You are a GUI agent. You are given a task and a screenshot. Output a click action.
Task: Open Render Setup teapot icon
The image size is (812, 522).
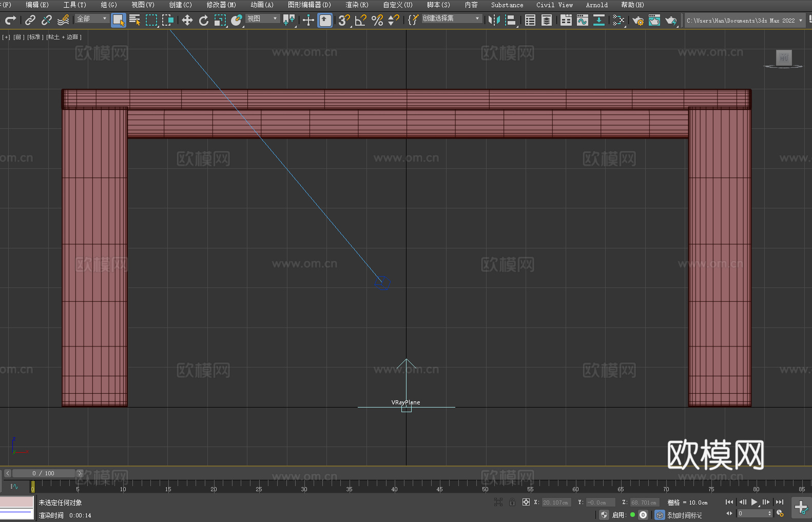pos(638,20)
